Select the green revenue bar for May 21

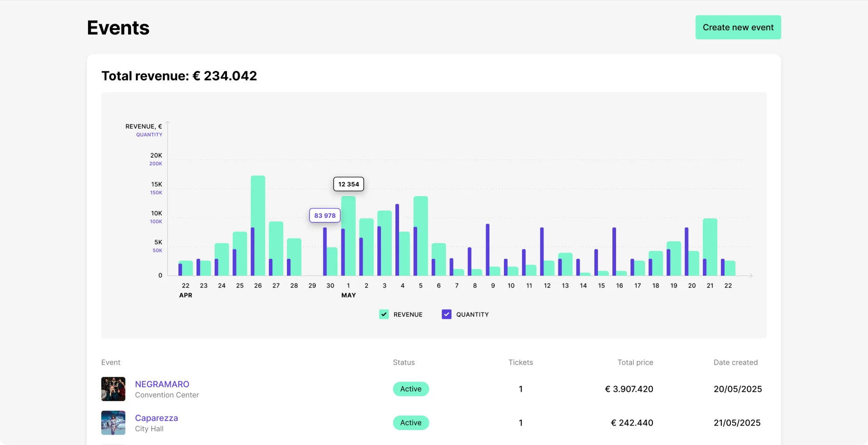(711, 247)
